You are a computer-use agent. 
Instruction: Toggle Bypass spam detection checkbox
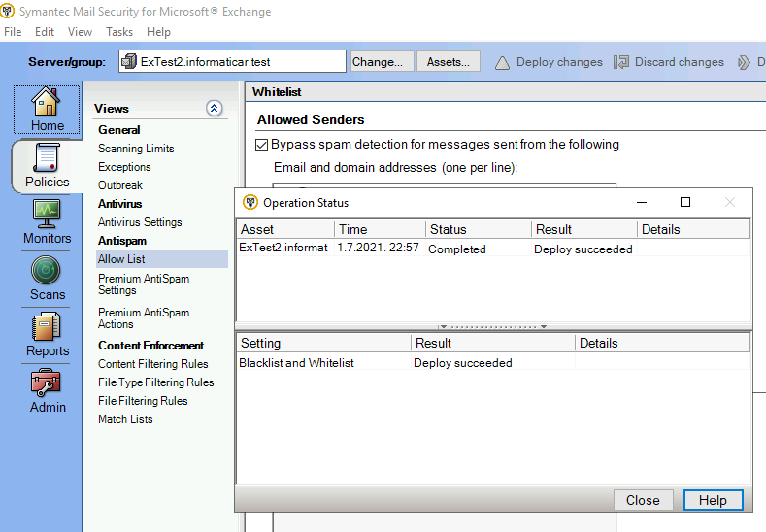(262, 145)
